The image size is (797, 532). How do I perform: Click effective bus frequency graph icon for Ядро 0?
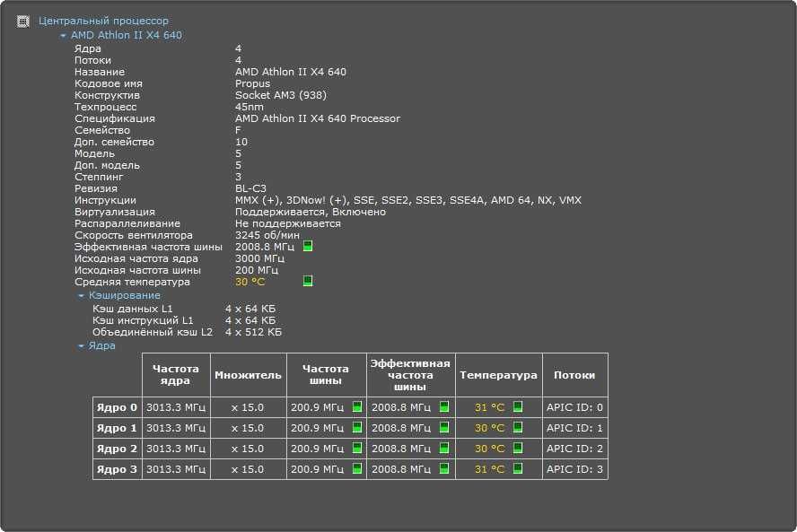point(444,406)
